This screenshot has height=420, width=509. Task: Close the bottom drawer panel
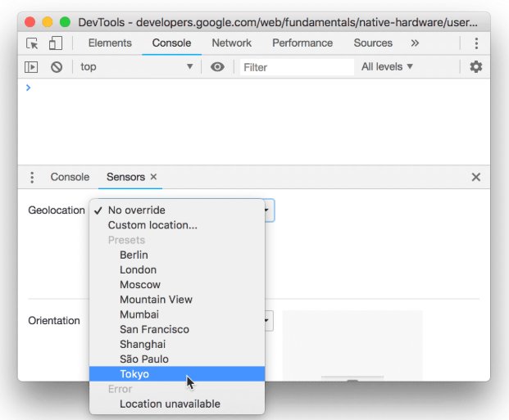coord(476,177)
